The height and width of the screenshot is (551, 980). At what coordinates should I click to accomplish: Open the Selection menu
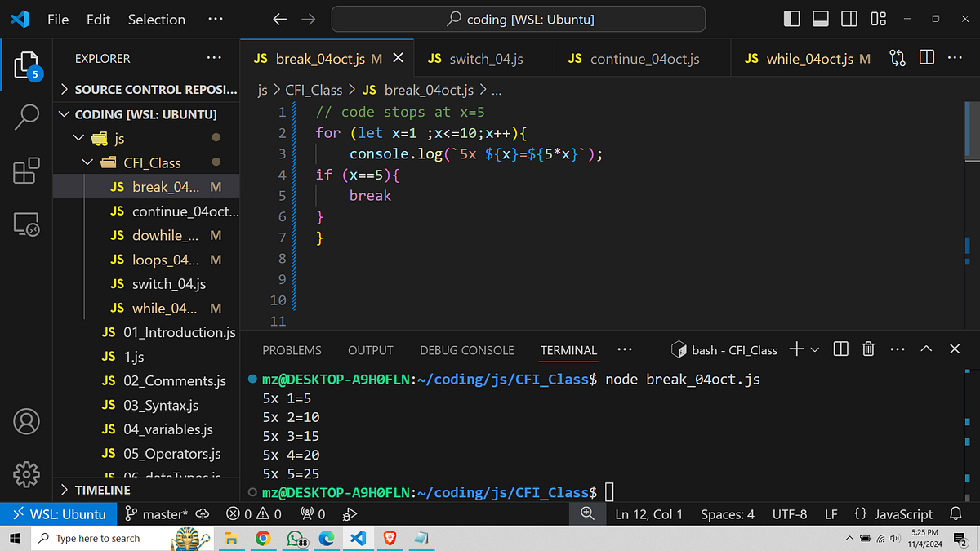(156, 19)
